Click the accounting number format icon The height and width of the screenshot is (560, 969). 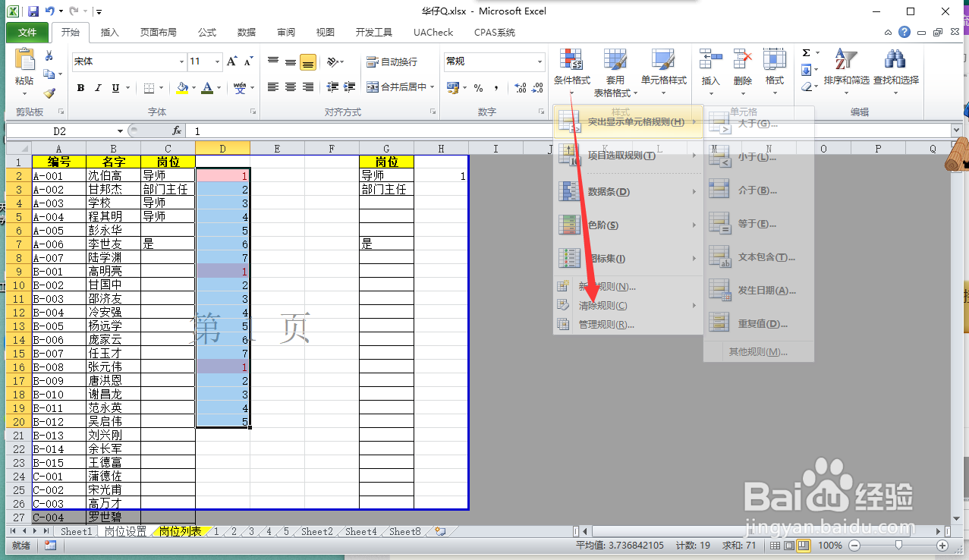tap(453, 88)
